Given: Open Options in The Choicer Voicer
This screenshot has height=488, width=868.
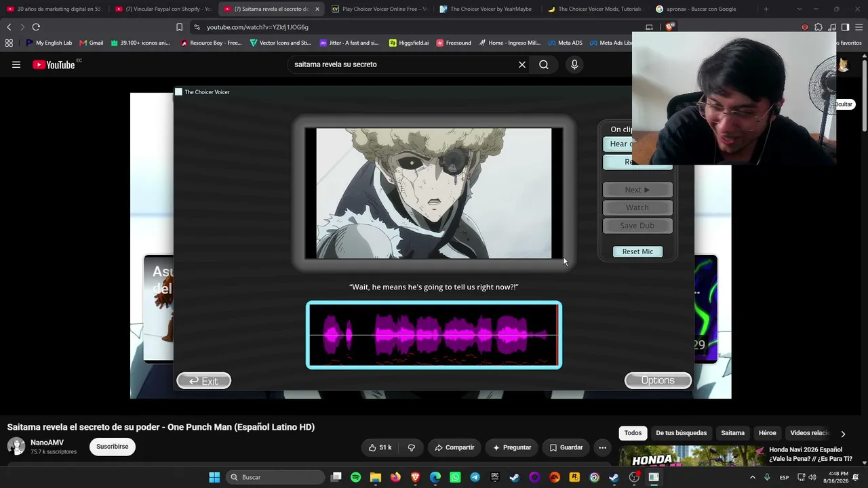Looking at the screenshot, I should click(658, 380).
